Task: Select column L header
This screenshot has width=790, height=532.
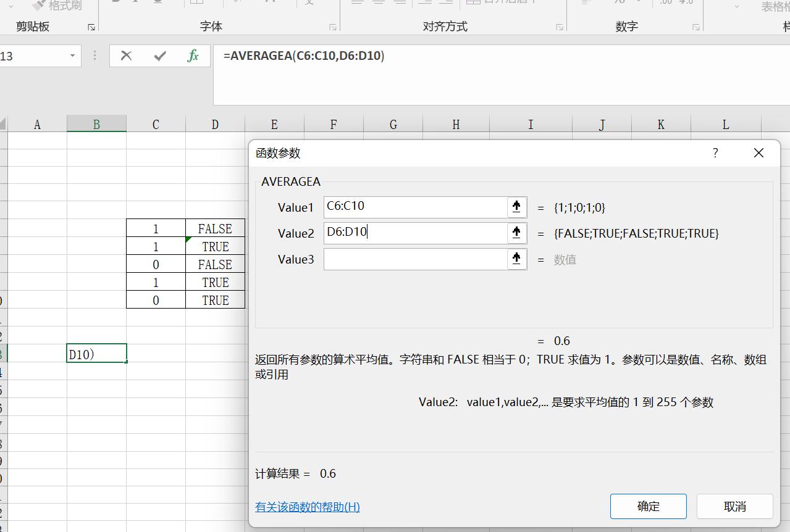Action: tap(726, 125)
